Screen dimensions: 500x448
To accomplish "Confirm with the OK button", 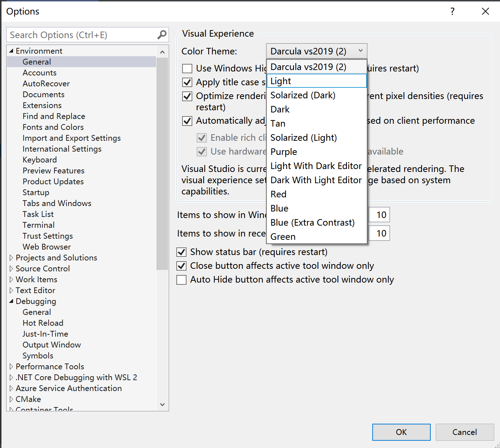I will pyautogui.click(x=401, y=432).
